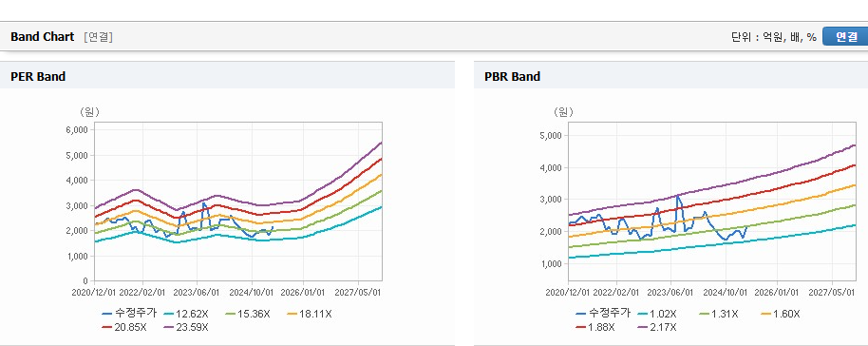
Task: Click 2026/01/01 x-axis label in PBR chart
Action: pyautogui.click(x=777, y=292)
